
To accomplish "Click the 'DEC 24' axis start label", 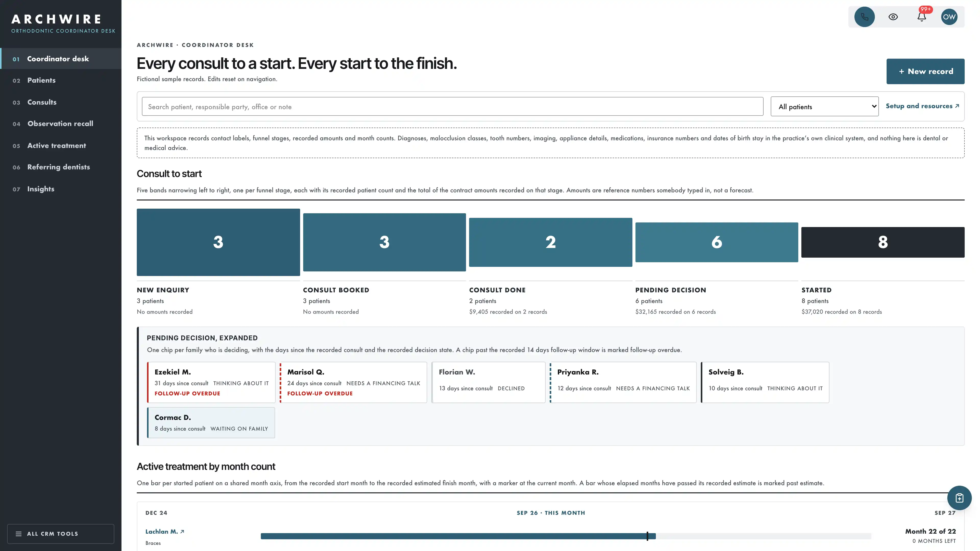I will click(x=156, y=513).
